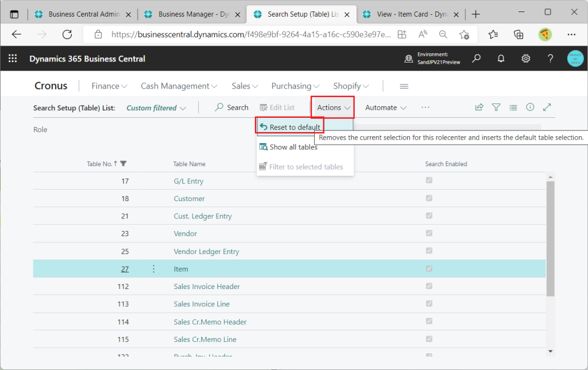Click the list scrollbar up arrow
Image resolution: width=588 pixels, height=370 pixels.
pos(550,177)
